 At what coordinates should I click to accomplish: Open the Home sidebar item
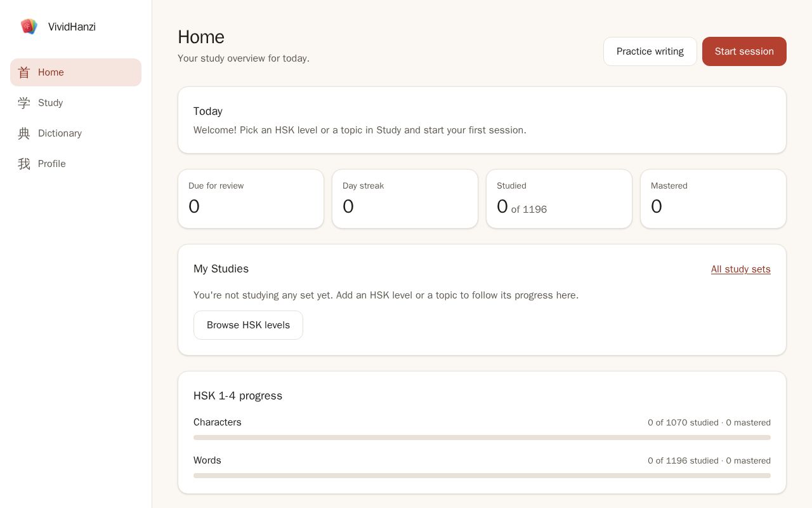point(75,72)
